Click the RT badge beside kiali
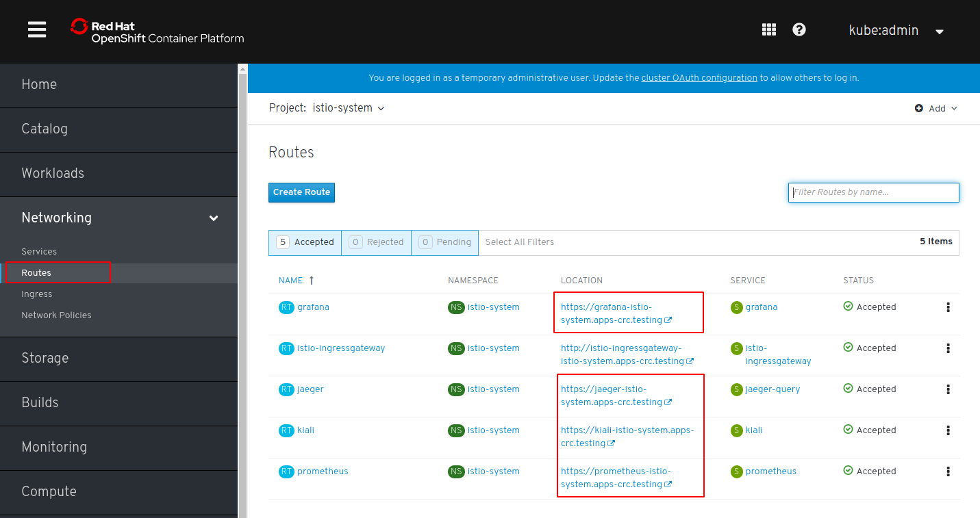This screenshot has width=980, height=518. tap(286, 430)
